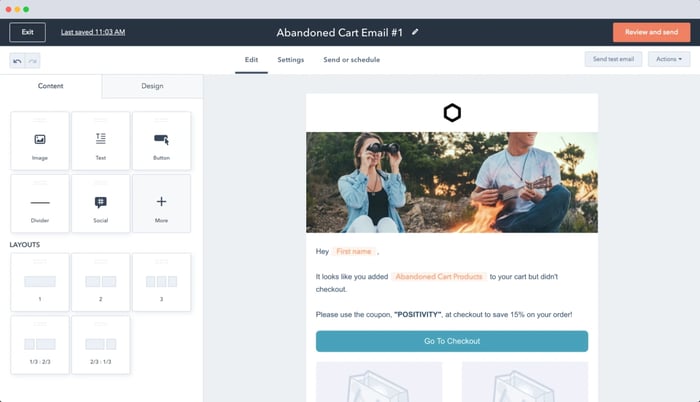Open the Settings tab

click(290, 60)
